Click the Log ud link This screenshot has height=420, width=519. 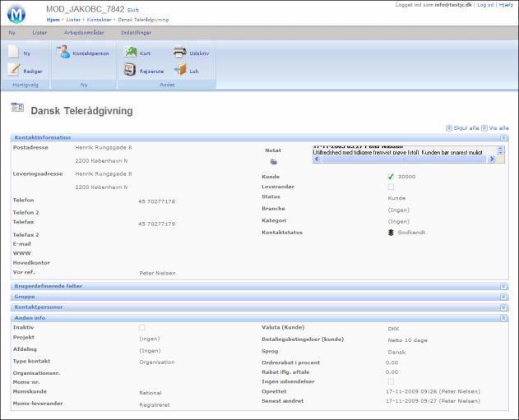click(484, 5)
